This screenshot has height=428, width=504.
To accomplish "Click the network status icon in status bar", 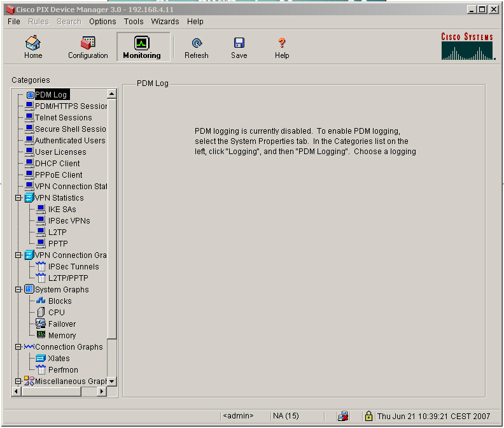I will coord(343,416).
